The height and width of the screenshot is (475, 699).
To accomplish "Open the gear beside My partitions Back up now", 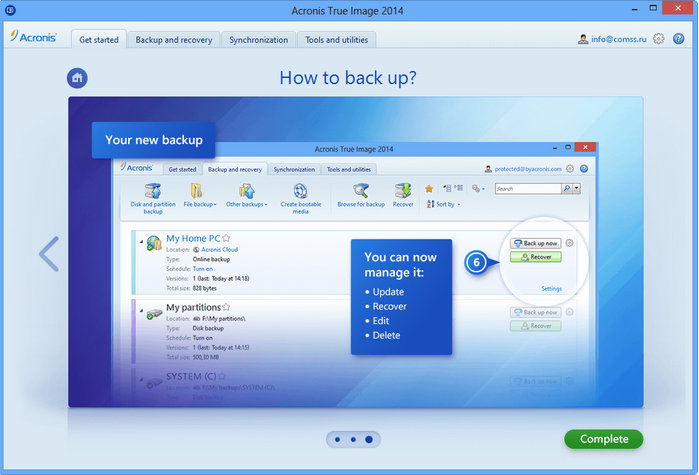I will (x=569, y=312).
